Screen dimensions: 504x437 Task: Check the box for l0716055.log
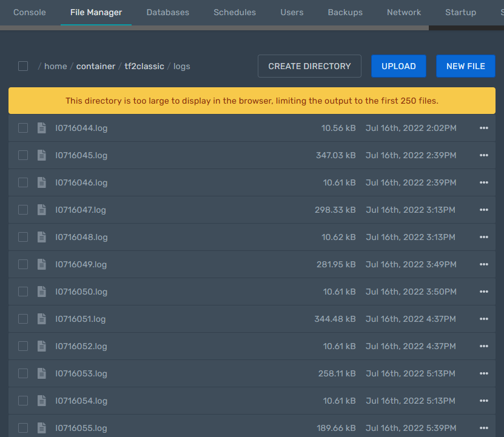coord(23,428)
